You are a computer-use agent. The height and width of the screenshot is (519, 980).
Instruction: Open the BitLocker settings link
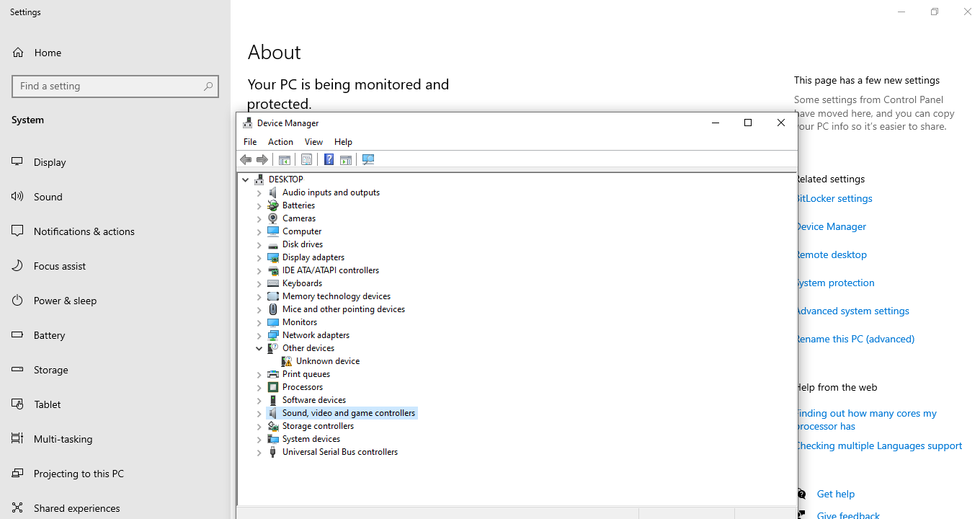[834, 198]
